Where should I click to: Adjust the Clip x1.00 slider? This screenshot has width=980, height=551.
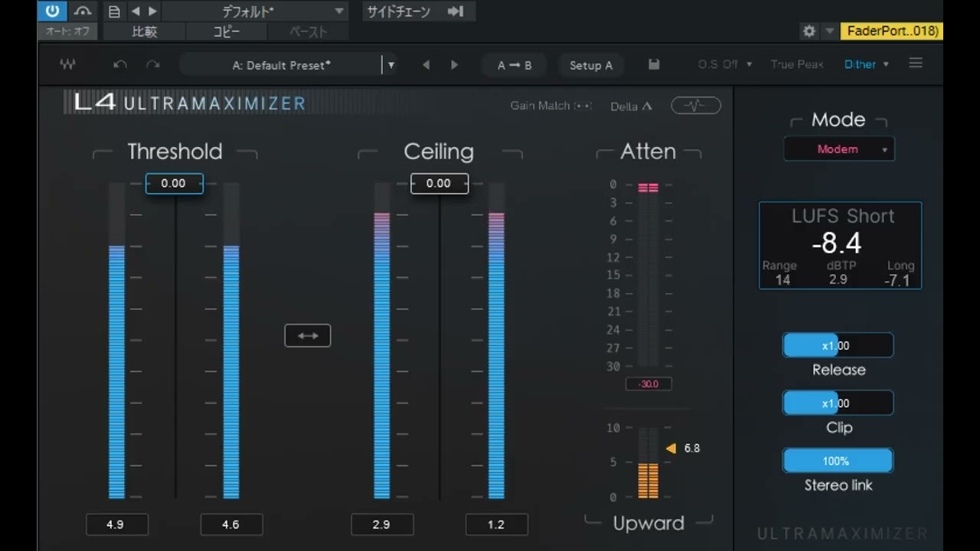pos(838,403)
